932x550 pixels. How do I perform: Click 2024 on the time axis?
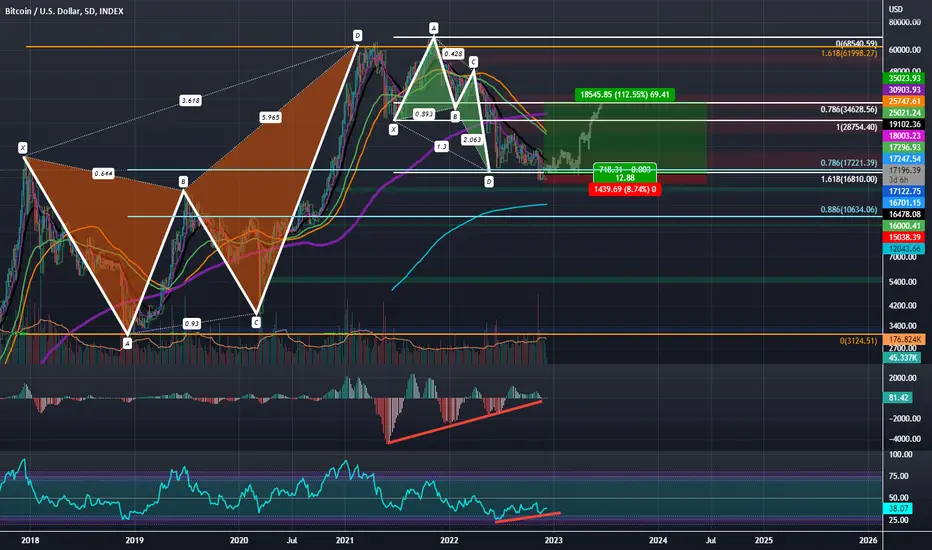tap(658, 540)
